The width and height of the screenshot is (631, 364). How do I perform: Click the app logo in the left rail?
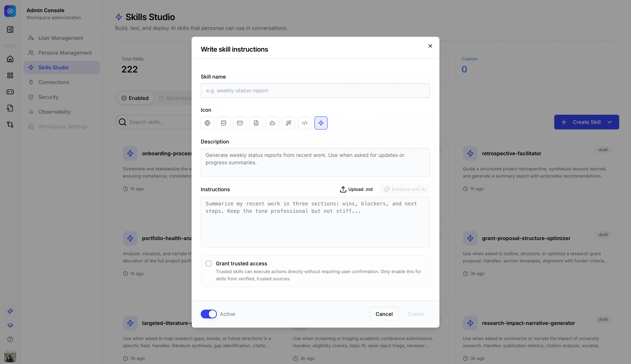click(x=10, y=11)
